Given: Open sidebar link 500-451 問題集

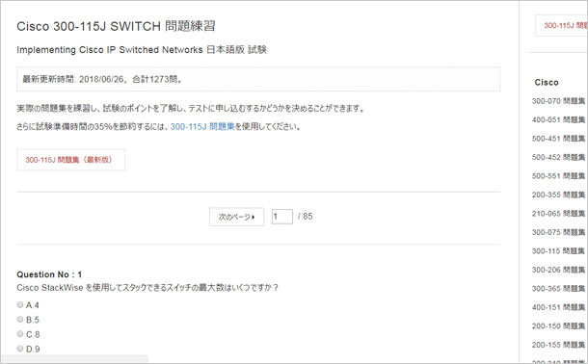Looking at the screenshot, I should point(558,139).
